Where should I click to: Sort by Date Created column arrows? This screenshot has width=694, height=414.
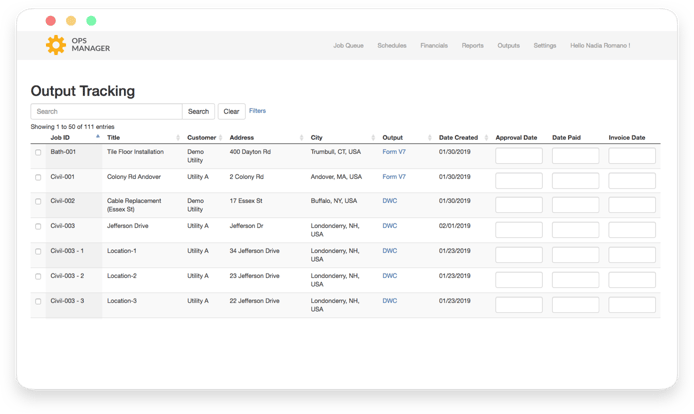pyautogui.click(x=486, y=138)
